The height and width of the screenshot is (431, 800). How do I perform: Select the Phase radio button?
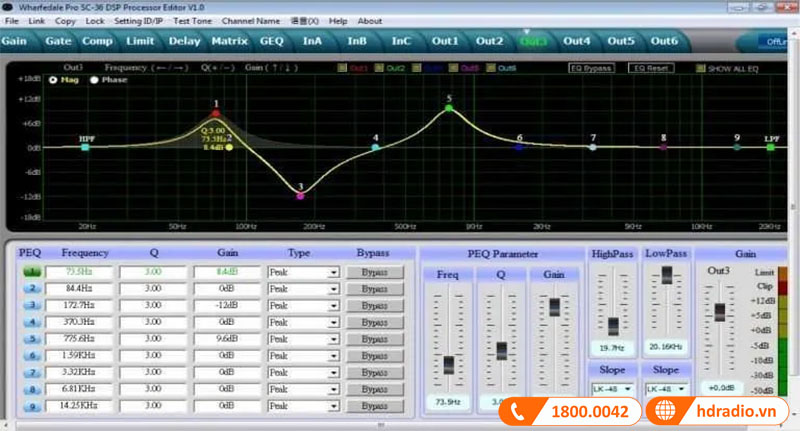point(95,80)
